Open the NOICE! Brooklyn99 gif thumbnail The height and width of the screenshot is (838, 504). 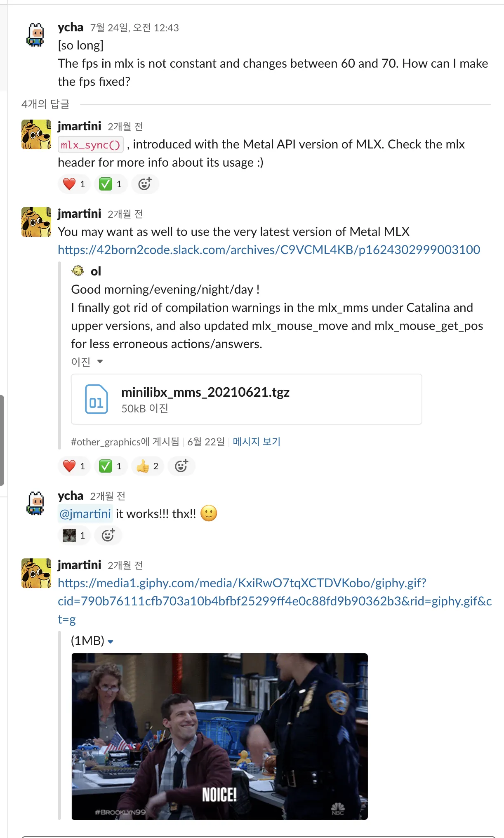click(219, 736)
